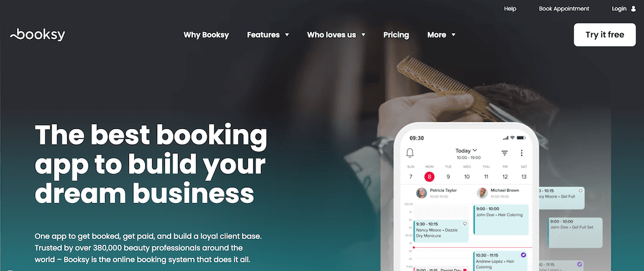The image size is (644, 271).
Task: Go to the Pricing page
Action: 396,35
